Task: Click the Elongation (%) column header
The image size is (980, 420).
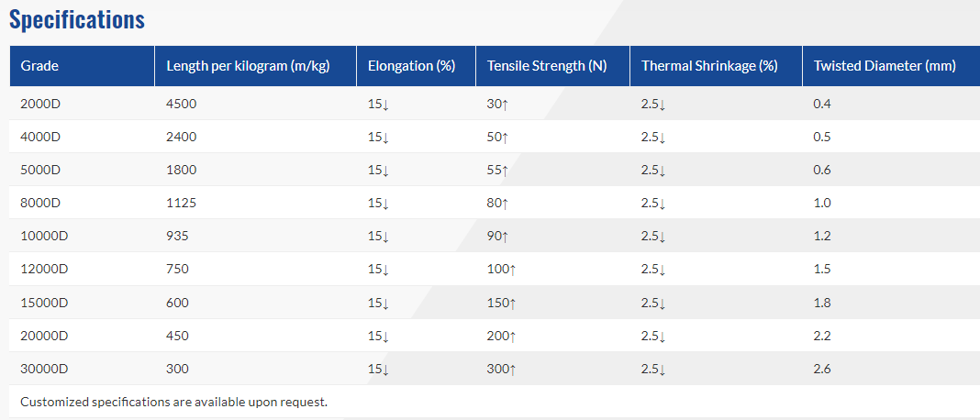Action: click(411, 66)
